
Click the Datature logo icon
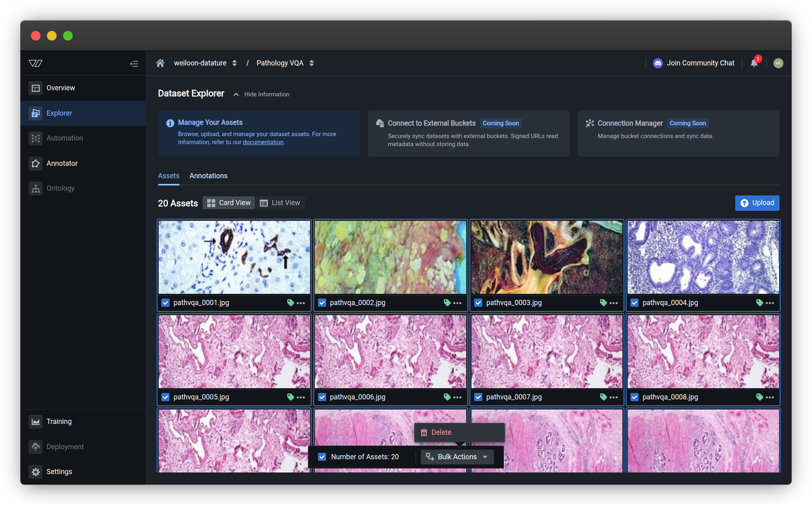coord(36,63)
